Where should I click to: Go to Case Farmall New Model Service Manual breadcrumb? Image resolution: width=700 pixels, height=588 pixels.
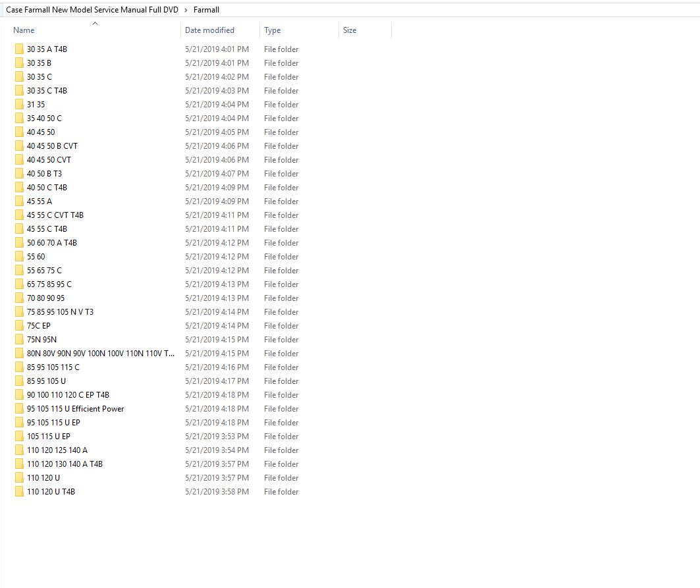click(92, 10)
